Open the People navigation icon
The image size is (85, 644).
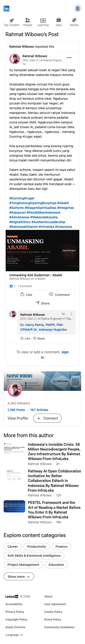pos(28,20)
